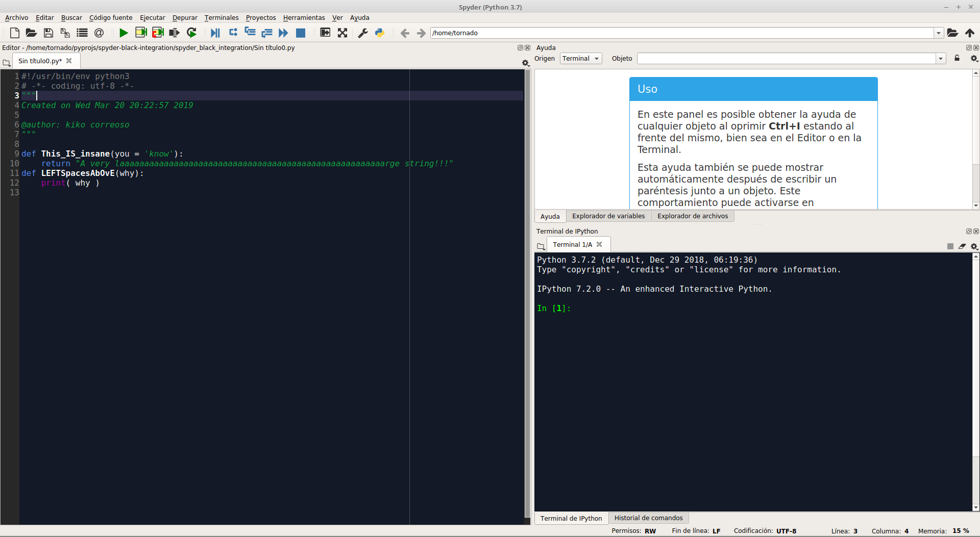Open preferences with the wrench icon
Viewport: 980px width, 537px height.
pos(363,33)
